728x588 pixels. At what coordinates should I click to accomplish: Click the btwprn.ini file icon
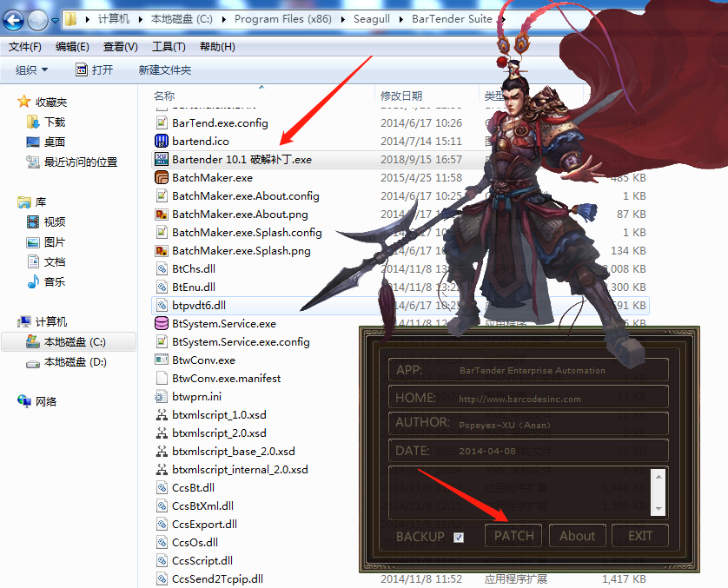pos(161,396)
